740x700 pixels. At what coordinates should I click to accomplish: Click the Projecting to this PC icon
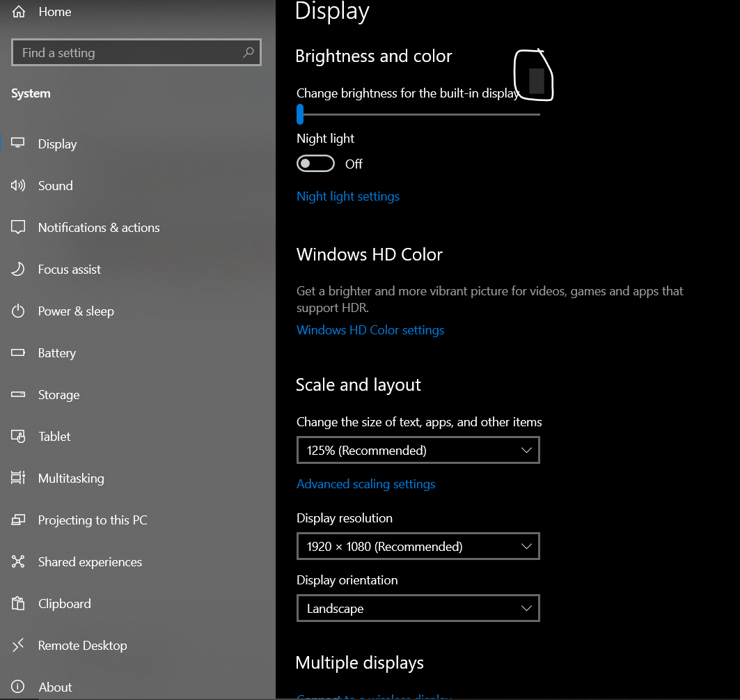pos(18,520)
